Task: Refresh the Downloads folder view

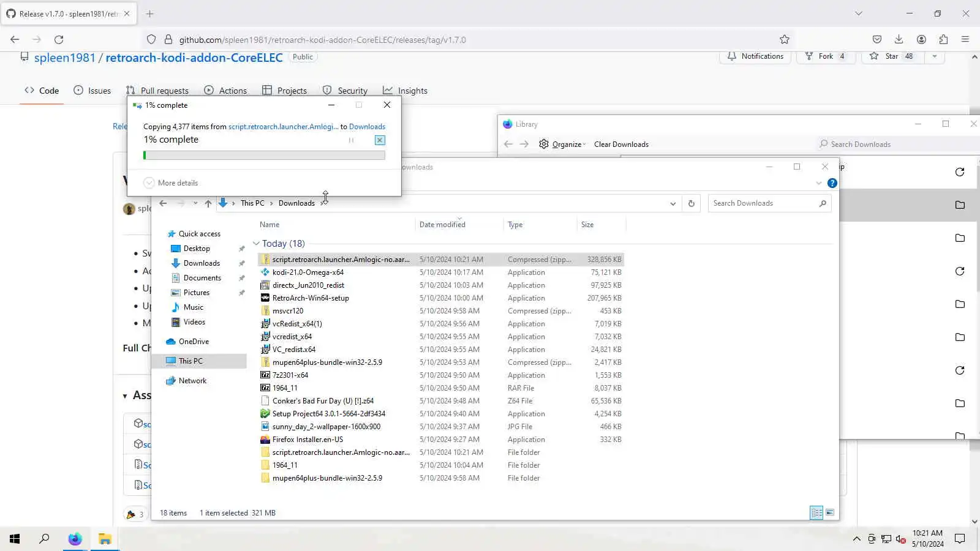Action: pos(692,203)
